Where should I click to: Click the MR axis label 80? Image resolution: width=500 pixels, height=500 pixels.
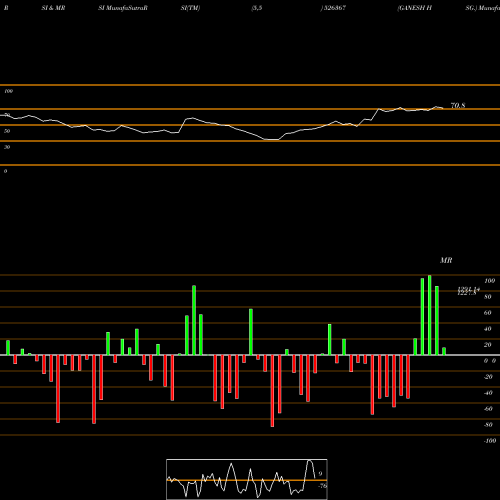pyautogui.click(x=488, y=297)
